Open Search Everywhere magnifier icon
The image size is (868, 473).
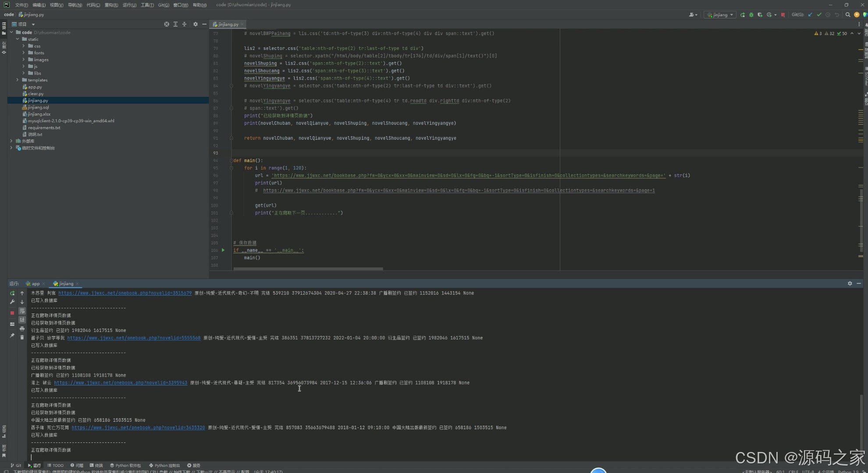point(848,15)
